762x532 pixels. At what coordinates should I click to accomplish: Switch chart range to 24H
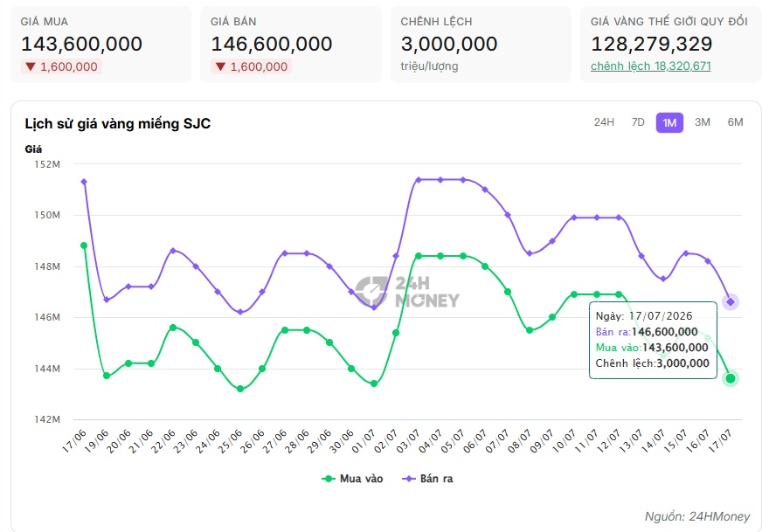click(x=604, y=122)
